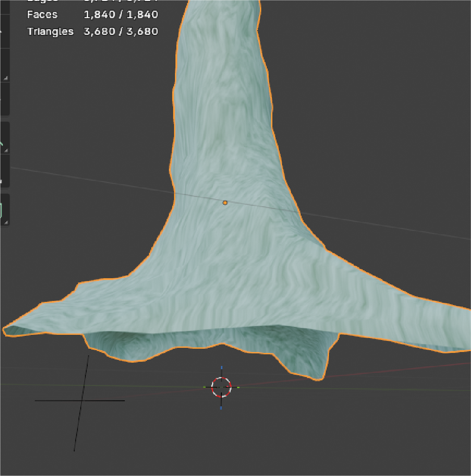Image resolution: width=471 pixels, height=476 pixels.
Task: Click the red-white 3D cursor
Action: [x=221, y=387]
